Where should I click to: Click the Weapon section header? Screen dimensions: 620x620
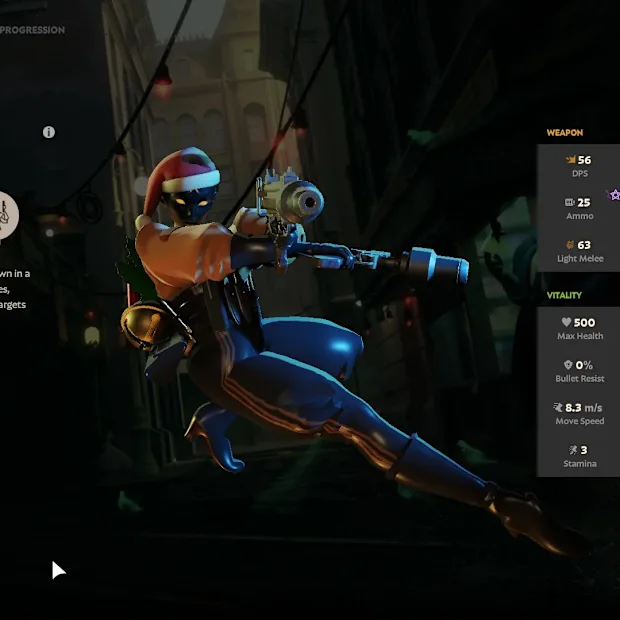coord(565,132)
